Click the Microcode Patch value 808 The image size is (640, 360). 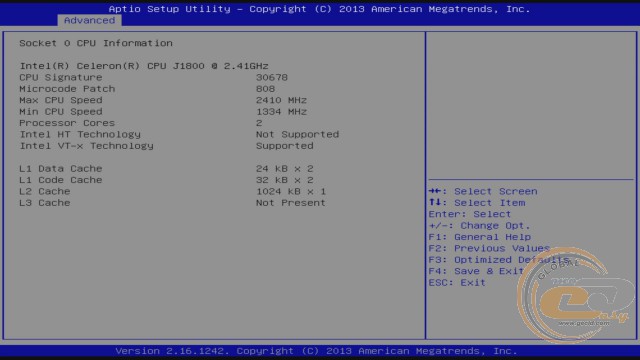(265, 89)
